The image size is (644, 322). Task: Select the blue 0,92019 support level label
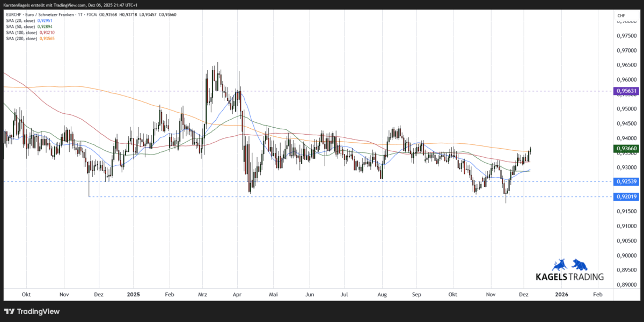coord(626,196)
